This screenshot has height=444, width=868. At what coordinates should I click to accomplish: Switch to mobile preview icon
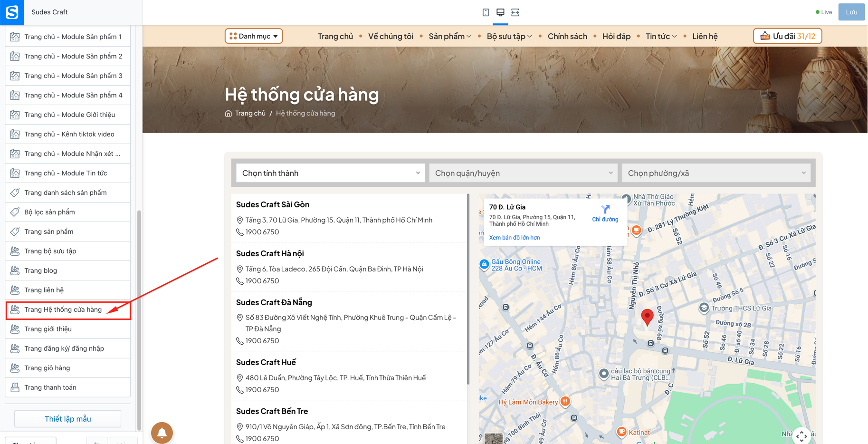point(486,12)
